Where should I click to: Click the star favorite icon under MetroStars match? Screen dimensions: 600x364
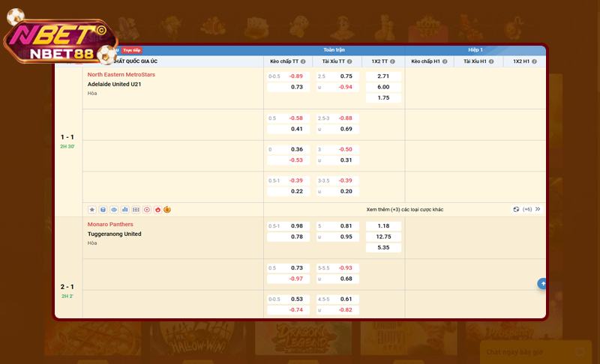pyautogui.click(x=92, y=210)
